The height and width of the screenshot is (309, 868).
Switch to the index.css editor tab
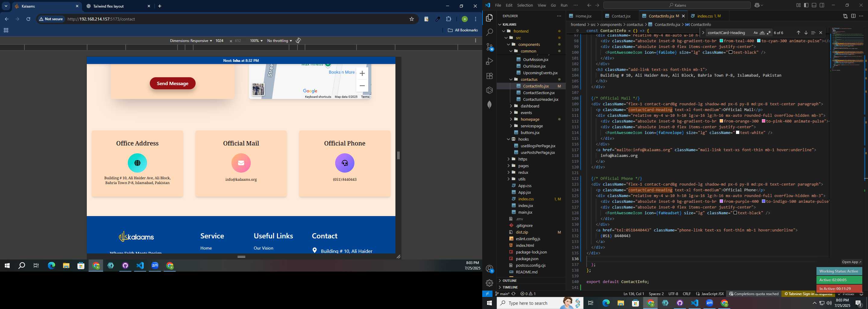(709, 16)
